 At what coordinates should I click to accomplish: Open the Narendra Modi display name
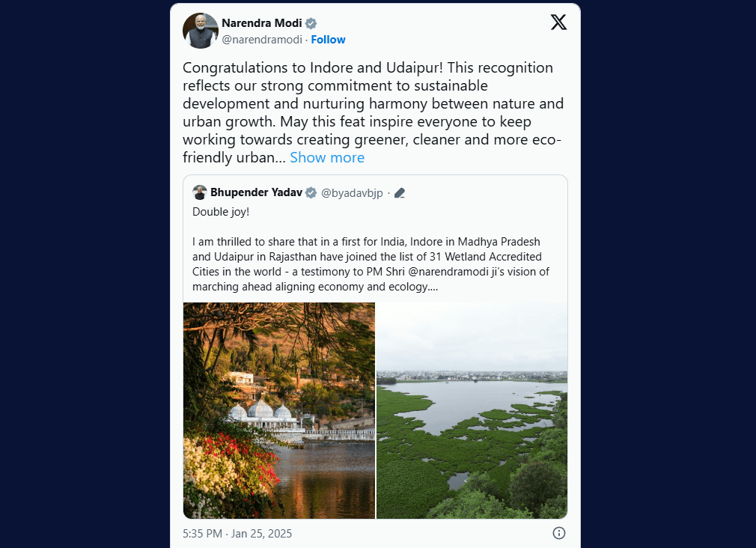point(261,23)
